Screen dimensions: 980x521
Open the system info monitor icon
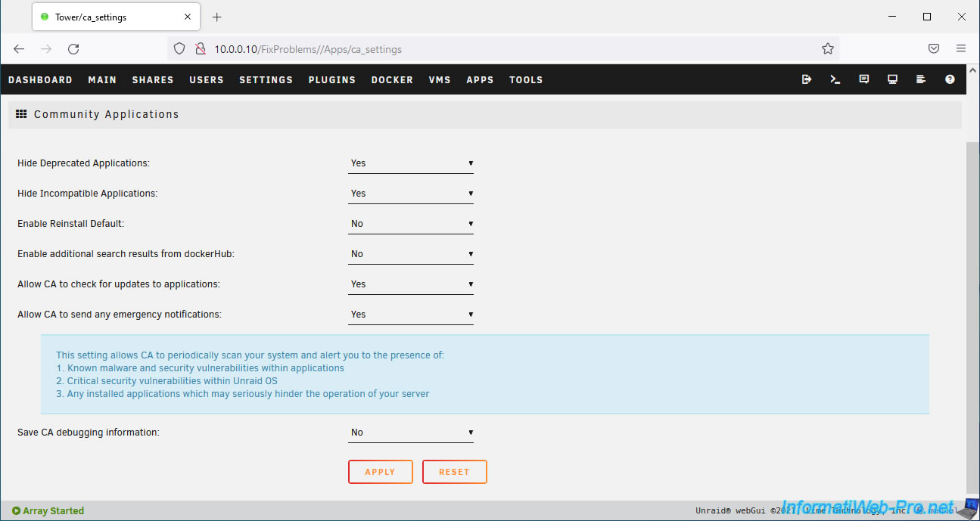click(893, 79)
